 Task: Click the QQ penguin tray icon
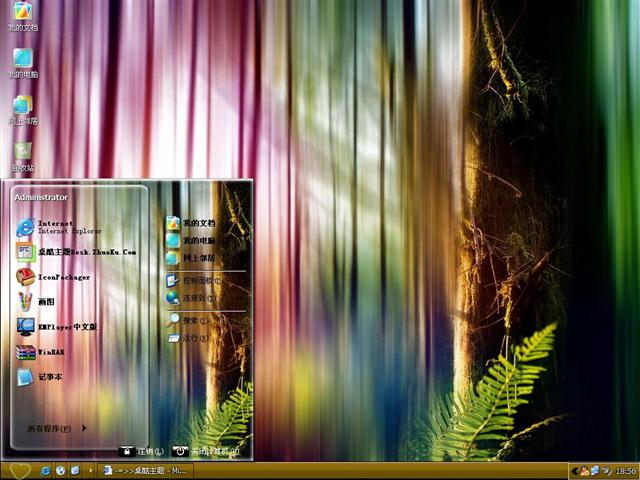(584, 471)
